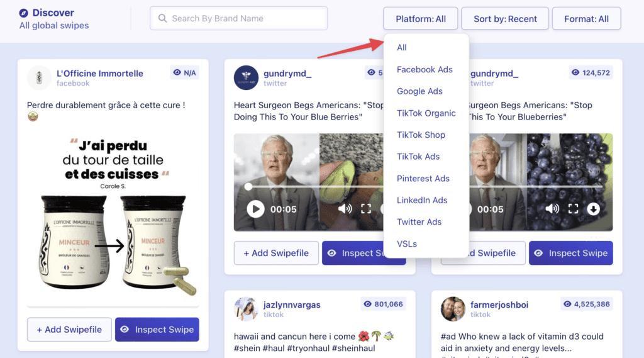This screenshot has height=358, width=644.
Task: Open the Platform: All dropdown
Action: [421, 18]
